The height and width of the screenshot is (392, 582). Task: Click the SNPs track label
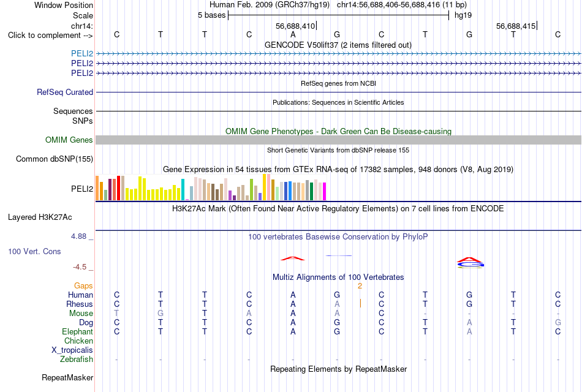(83, 121)
